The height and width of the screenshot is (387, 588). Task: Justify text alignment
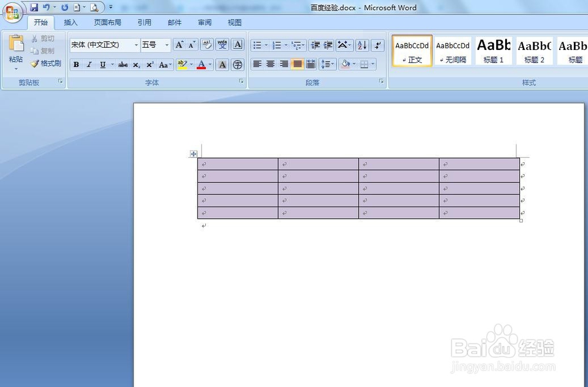click(298, 64)
